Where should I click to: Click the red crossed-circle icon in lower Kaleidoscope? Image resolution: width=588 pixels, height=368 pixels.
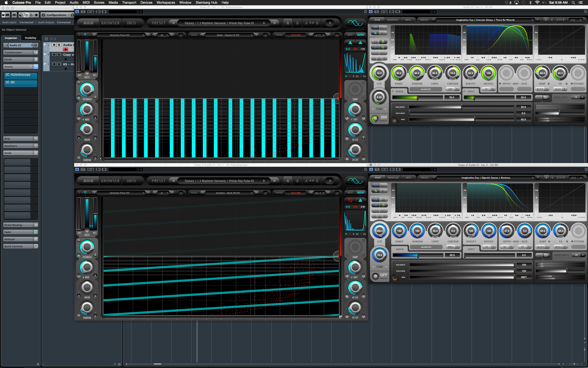(350, 200)
